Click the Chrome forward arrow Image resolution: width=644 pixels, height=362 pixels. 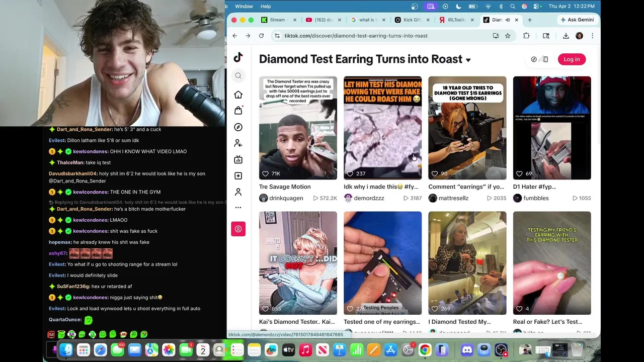coord(248,36)
